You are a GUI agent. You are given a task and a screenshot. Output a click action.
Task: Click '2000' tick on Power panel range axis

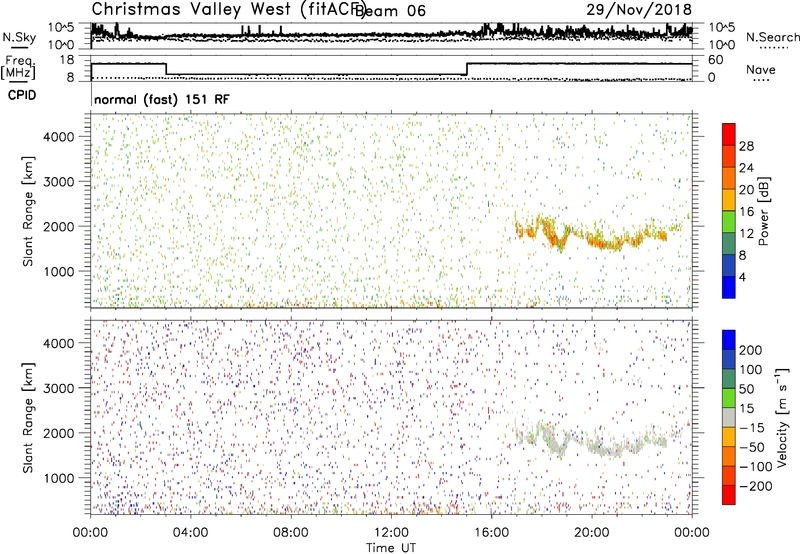tap(59, 226)
